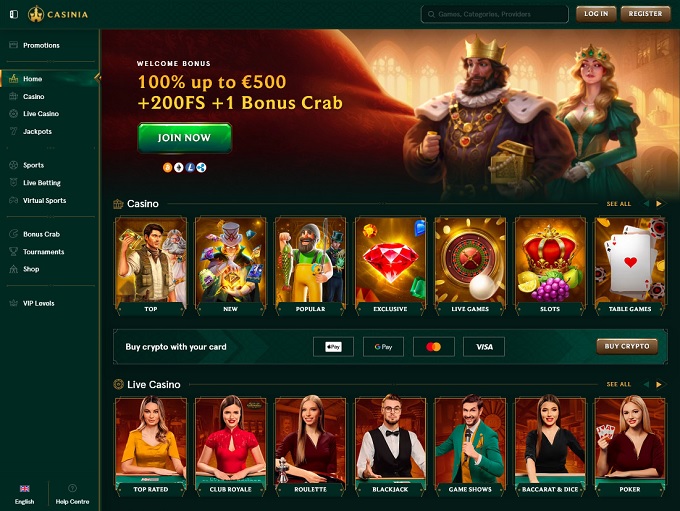The width and height of the screenshot is (680, 511).
Task: Open the Shop sidebar item
Action: pos(31,269)
